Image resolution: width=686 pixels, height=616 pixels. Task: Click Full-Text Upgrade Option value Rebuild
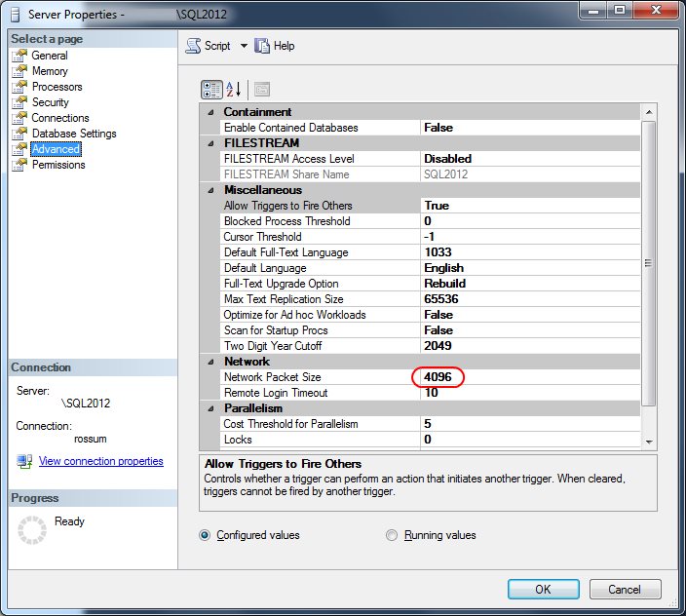(444, 284)
